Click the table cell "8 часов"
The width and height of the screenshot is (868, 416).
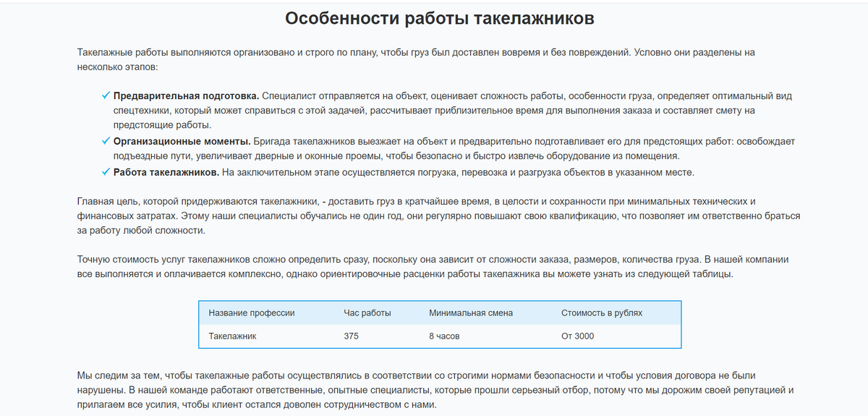click(444, 336)
